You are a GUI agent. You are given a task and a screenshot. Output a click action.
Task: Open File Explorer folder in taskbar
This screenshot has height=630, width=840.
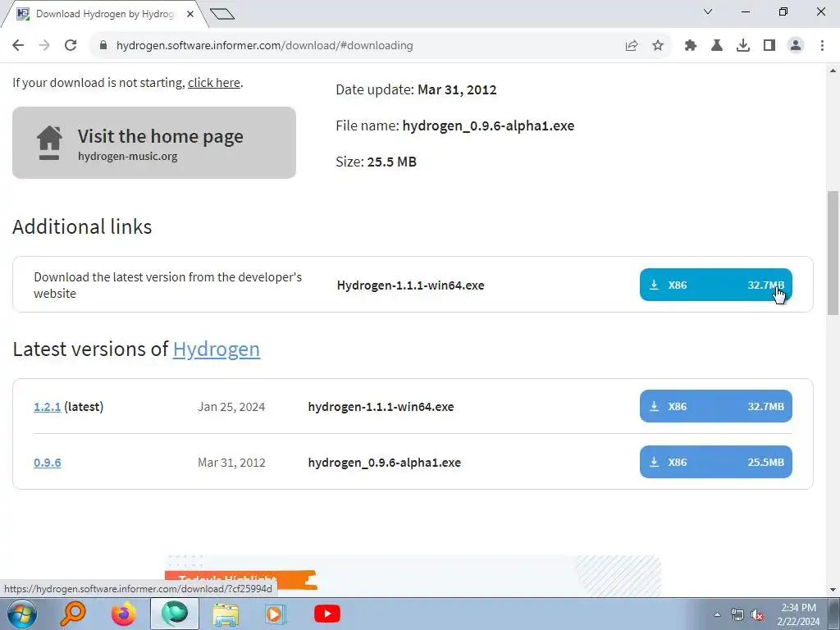pyautogui.click(x=226, y=614)
